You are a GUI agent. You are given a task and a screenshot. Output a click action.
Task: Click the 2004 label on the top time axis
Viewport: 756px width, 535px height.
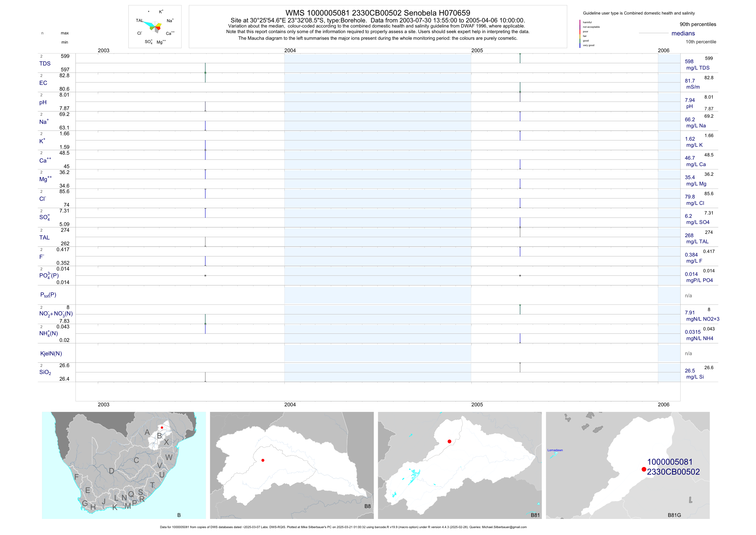click(290, 50)
